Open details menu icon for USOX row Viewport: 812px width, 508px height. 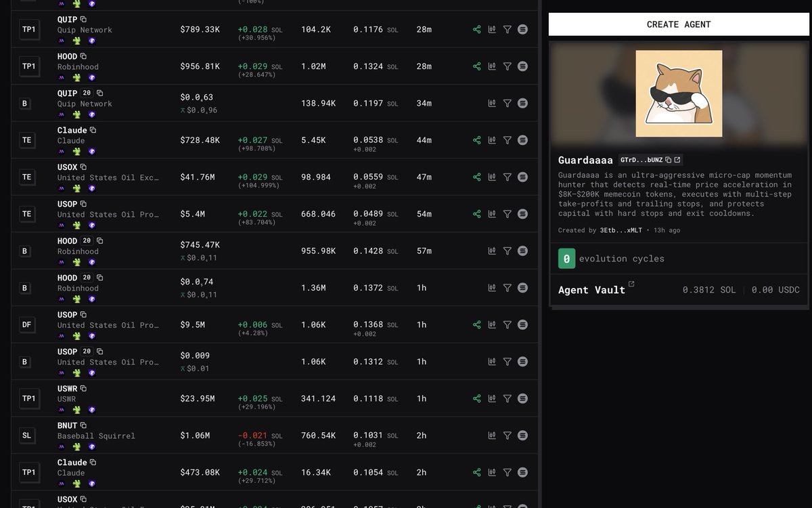(x=522, y=177)
